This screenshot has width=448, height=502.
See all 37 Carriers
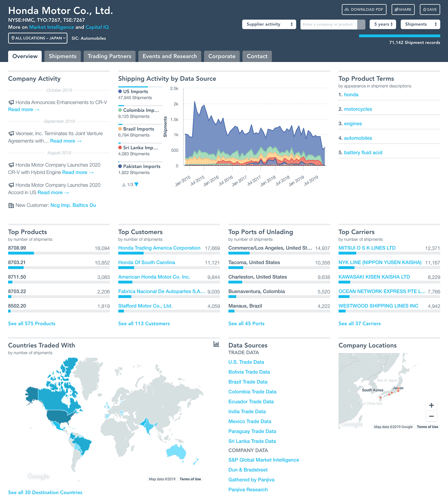(x=360, y=324)
